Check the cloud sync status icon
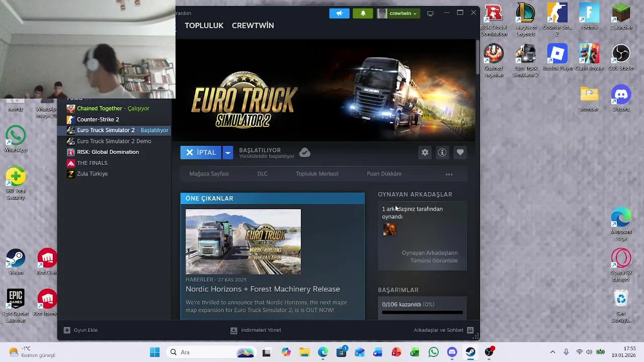644x362 pixels. [305, 152]
